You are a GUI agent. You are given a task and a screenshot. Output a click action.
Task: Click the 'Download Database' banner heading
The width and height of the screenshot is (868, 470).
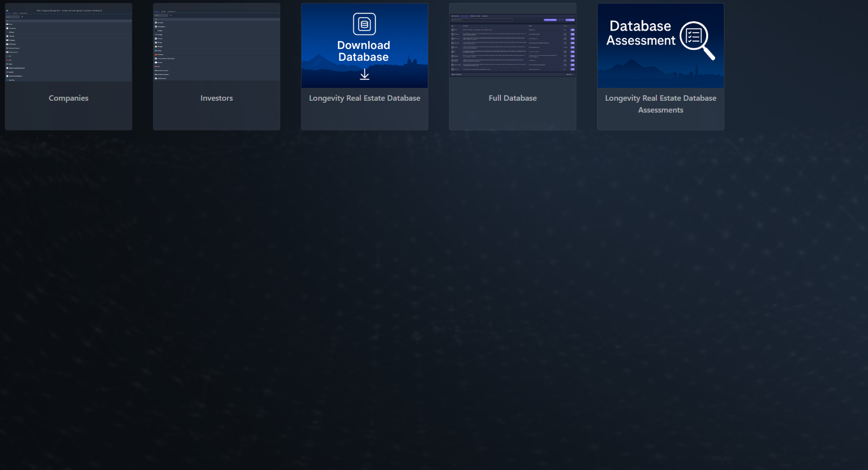tap(364, 51)
